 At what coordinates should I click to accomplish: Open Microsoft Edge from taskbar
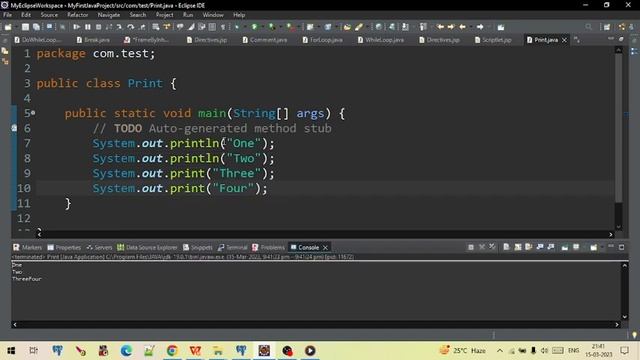pos(126,351)
